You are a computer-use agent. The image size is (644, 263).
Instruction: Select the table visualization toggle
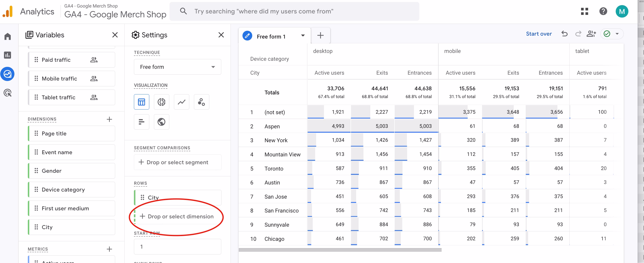[141, 102]
